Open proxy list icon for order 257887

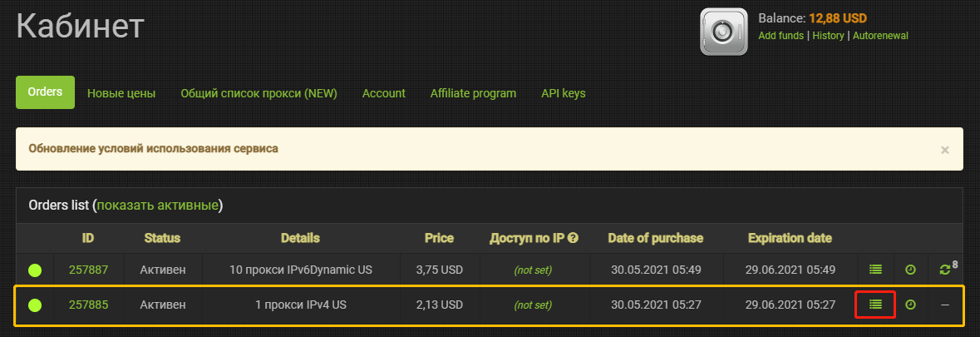coord(875,270)
